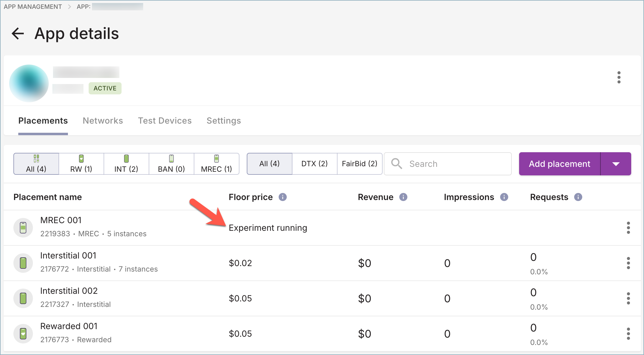This screenshot has width=644, height=355.
Task: Click the Interstitial 001 placement icon
Action: click(x=23, y=263)
